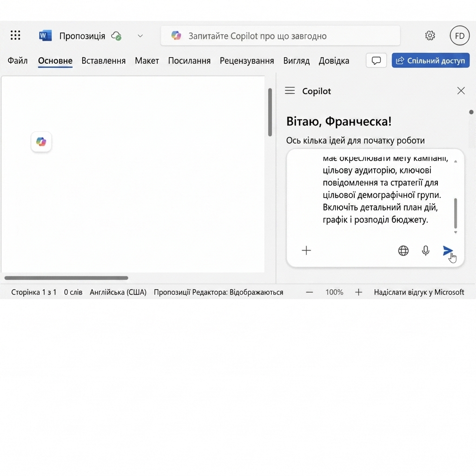Click the Copilot pane title
Screen dimensions: 476x476
(316, 91)
